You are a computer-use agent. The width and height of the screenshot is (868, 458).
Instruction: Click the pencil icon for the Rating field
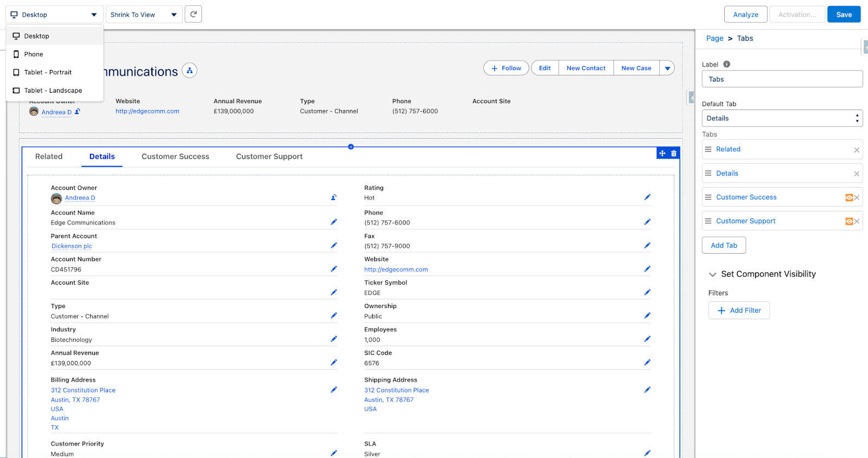647,197
